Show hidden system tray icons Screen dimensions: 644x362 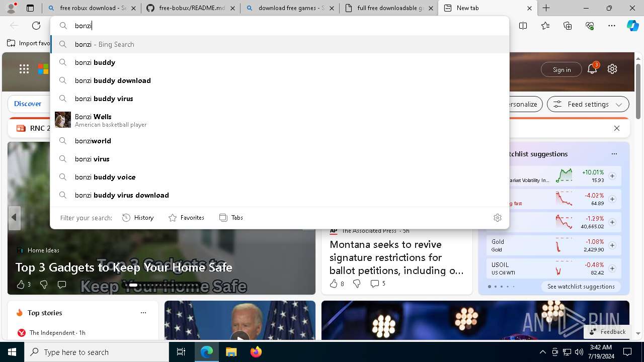pos(542,352)
